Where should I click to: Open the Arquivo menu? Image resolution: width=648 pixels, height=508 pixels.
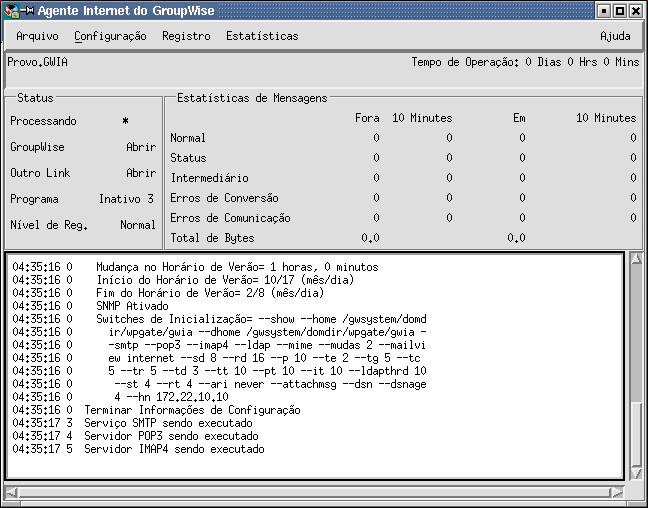[x=37, y=36]
